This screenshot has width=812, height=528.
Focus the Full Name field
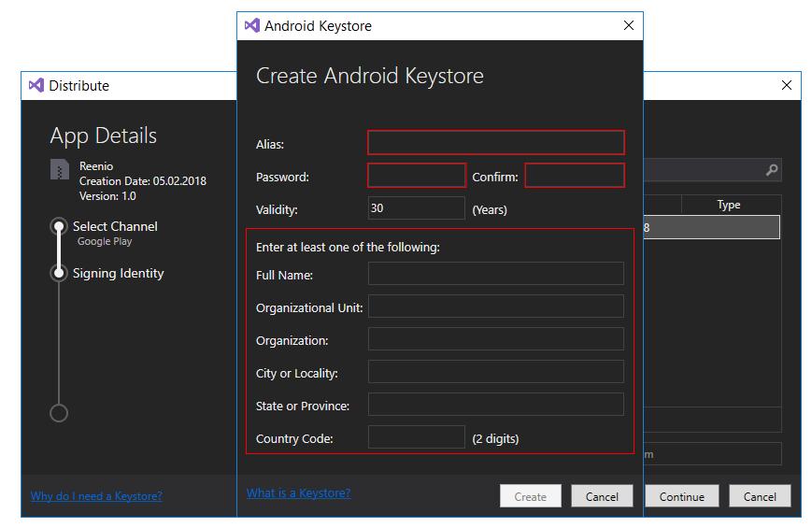[x=496, y=273]
